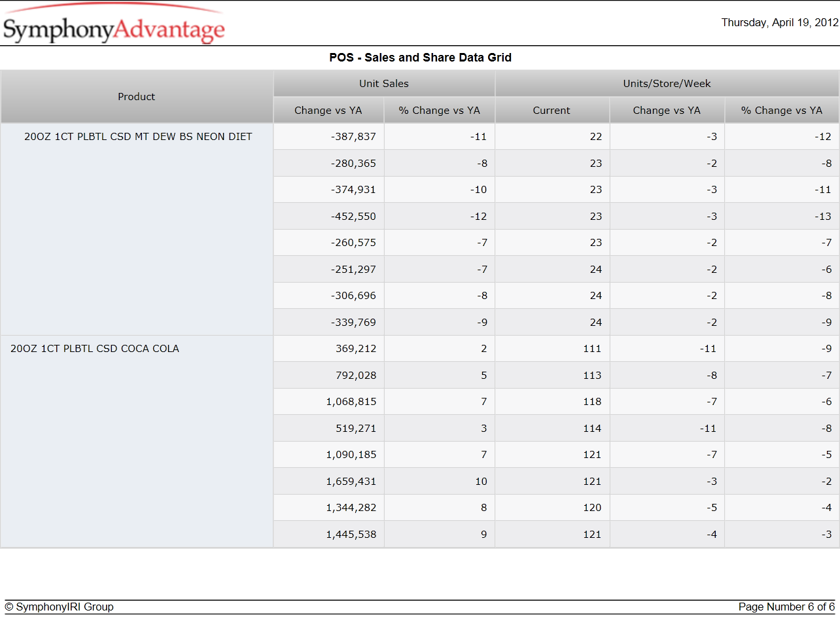Image resolution: width=840 pixels, height=619 pixels.
Task: Click the cell value -251,297
Action: [354, 270]
